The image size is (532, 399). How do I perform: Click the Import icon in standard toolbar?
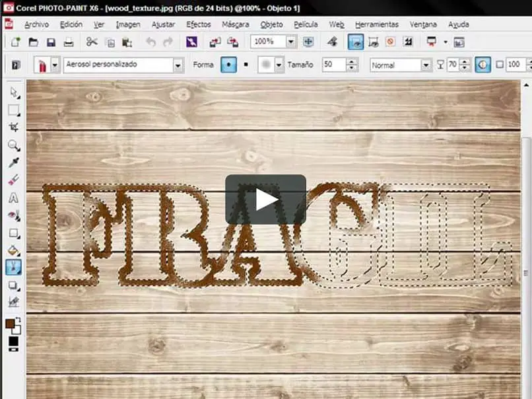pos(215,42)
